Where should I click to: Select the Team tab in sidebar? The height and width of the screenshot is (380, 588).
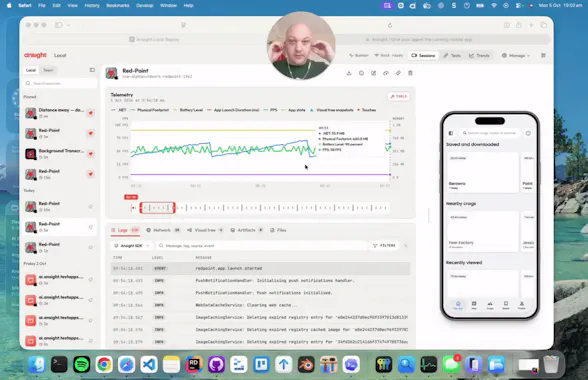pyautogui.click(x=48, y=70)
